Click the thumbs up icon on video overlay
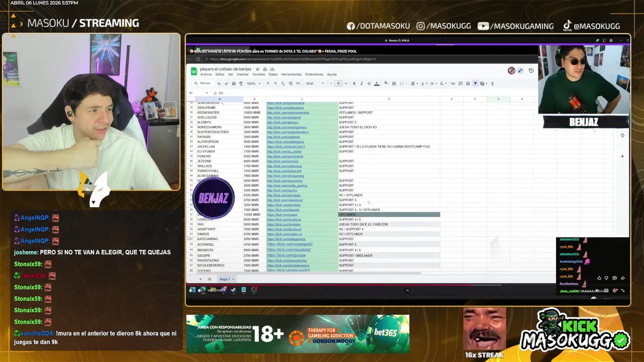This screenshot has height=362, width=644. tap(599, 278)
